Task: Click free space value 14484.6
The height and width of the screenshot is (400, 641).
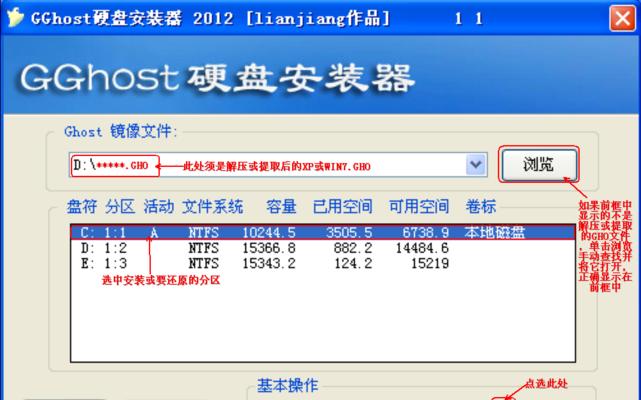Action: tap(422, 248)
